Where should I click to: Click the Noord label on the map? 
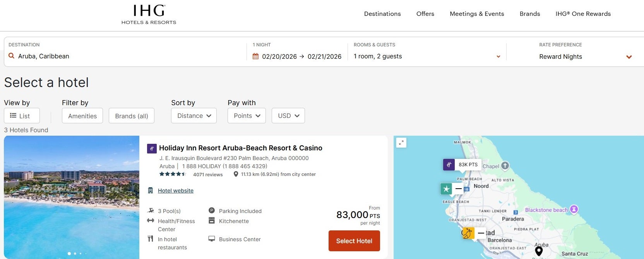click(481, 186)
